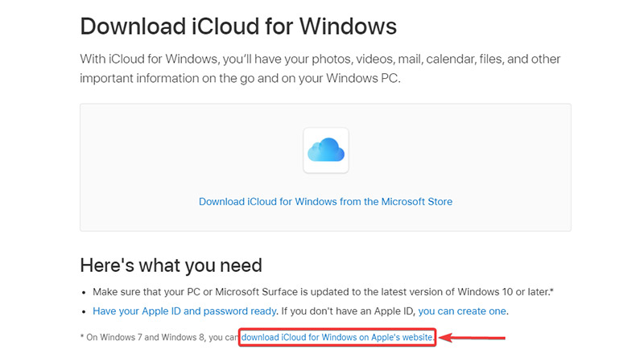The width and height of the screenshot is (644, 362).
Task: Click the "Download iCloud for Windows" page heading
Action: [238, 27]
